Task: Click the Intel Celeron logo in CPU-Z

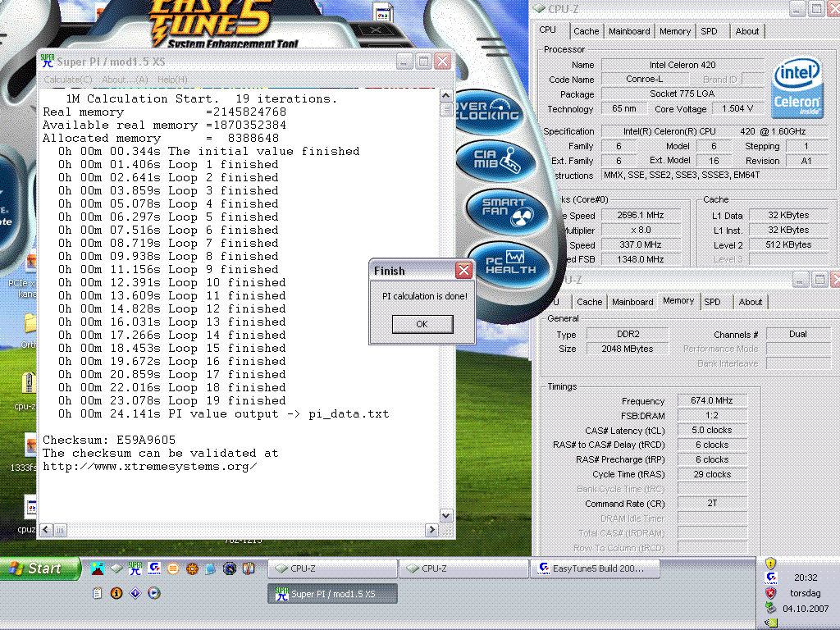Action: (797, 88)
